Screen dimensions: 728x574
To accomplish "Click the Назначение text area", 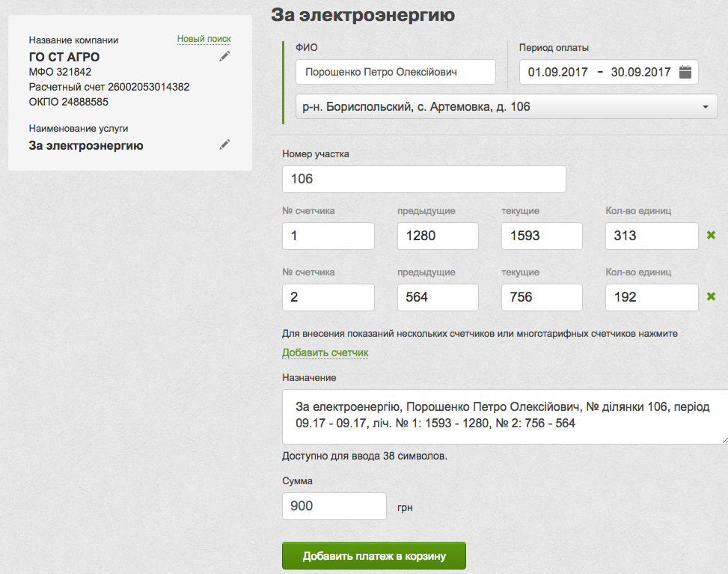I will pyautogui.click(x=505, y=416).
